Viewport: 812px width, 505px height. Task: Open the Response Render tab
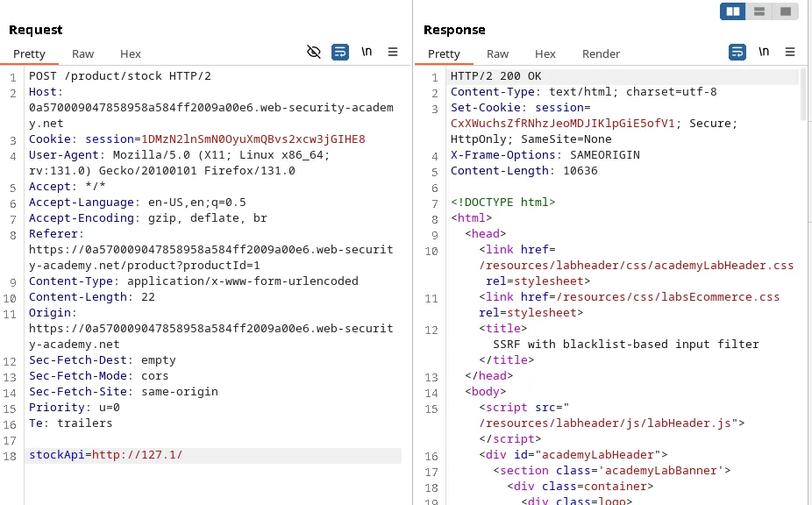coord(601,53)
